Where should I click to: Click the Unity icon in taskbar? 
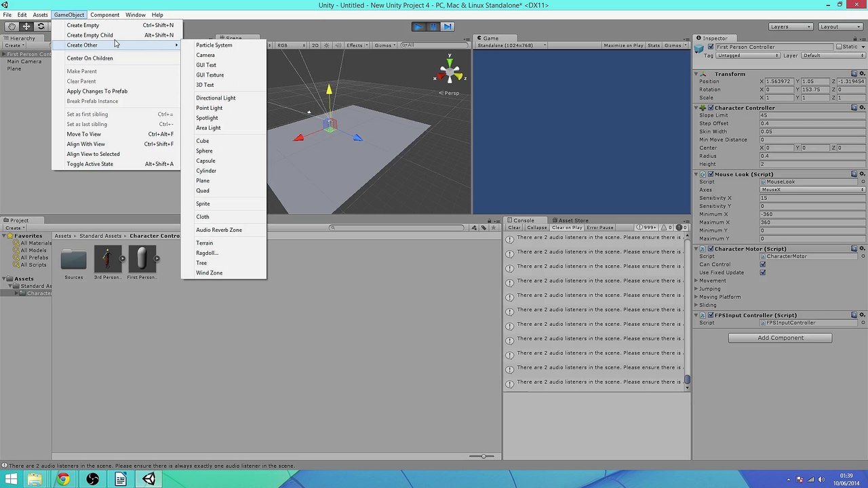tap(149, 479)
